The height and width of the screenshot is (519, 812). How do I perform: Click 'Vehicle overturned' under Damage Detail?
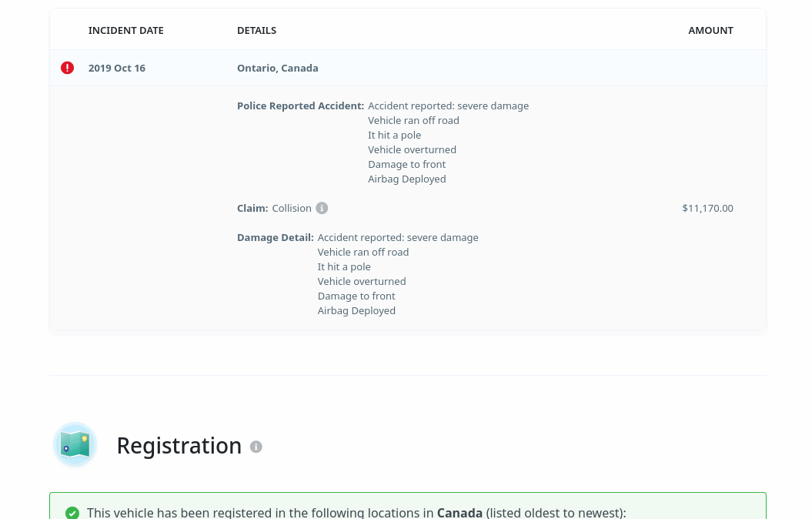click(x=362, y=281)
